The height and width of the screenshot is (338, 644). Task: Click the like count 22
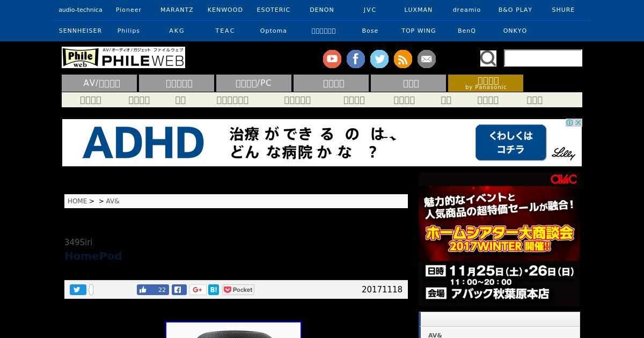[x=162, y=290]
